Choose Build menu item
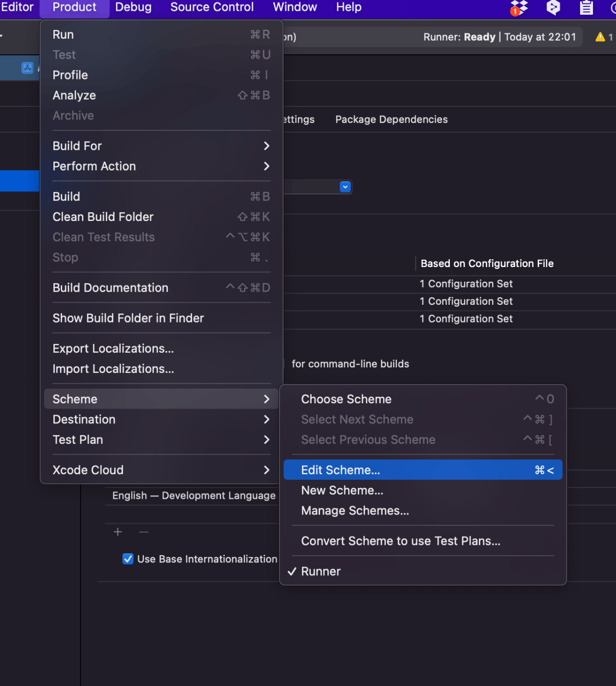Viewport: 616px width, 686px height. (x=161, y=196)
